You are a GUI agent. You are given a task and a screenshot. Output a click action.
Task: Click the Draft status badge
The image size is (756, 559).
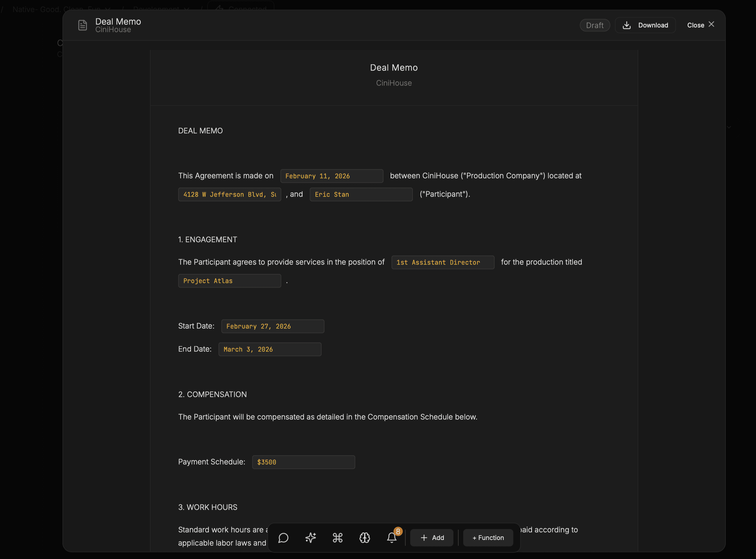point(594,25)
